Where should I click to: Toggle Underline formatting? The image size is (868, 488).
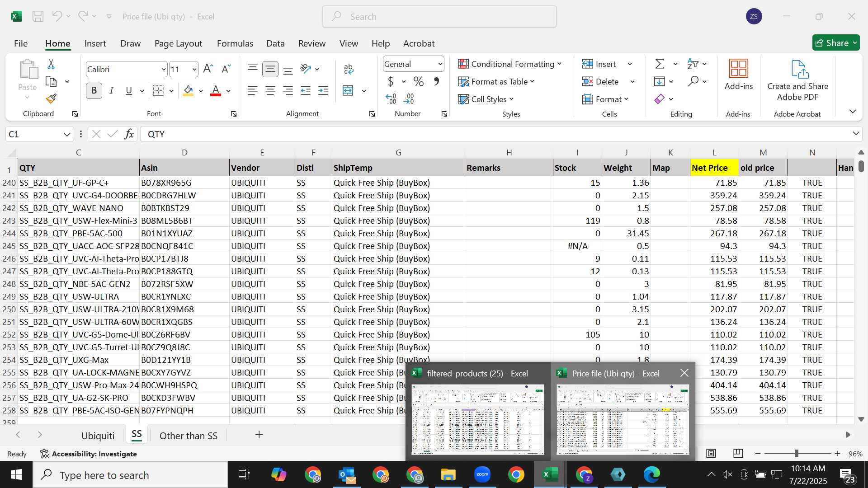[129, 91]
